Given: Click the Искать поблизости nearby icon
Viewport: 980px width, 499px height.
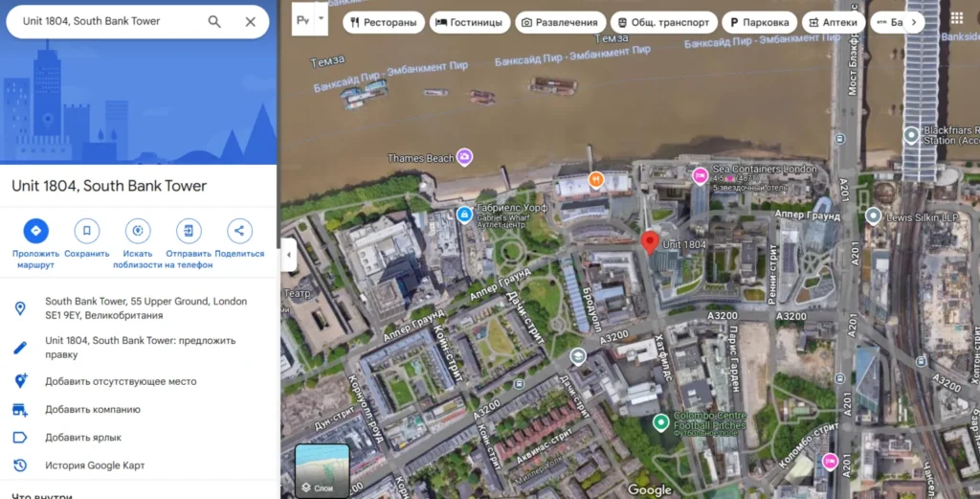Looking at the screenshot, I should (x=138, y=231).
